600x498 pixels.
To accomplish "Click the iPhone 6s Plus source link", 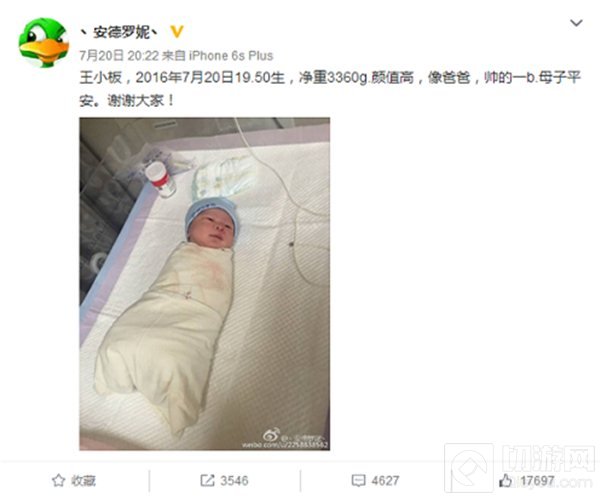I will point(231,56).
